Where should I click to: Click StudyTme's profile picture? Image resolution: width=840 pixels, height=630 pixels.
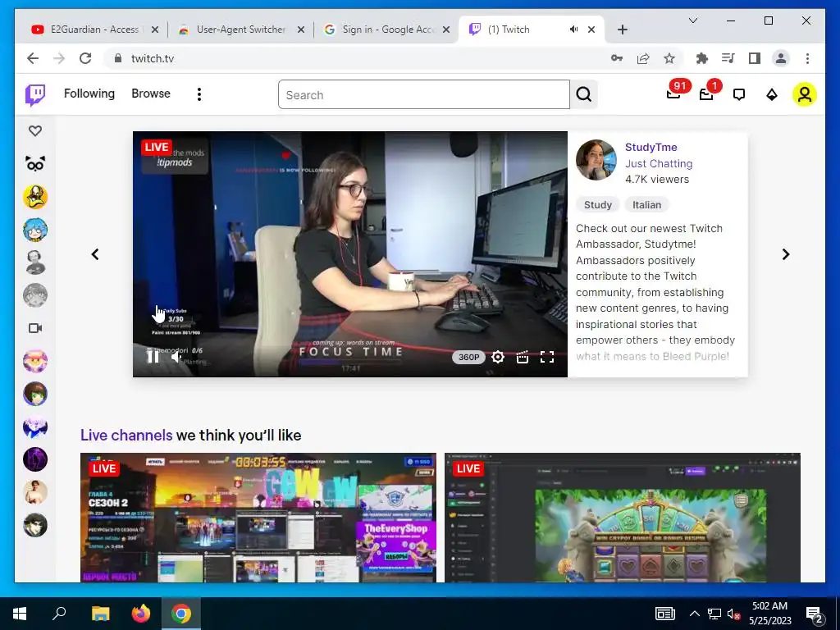click(x=596, y=160)
